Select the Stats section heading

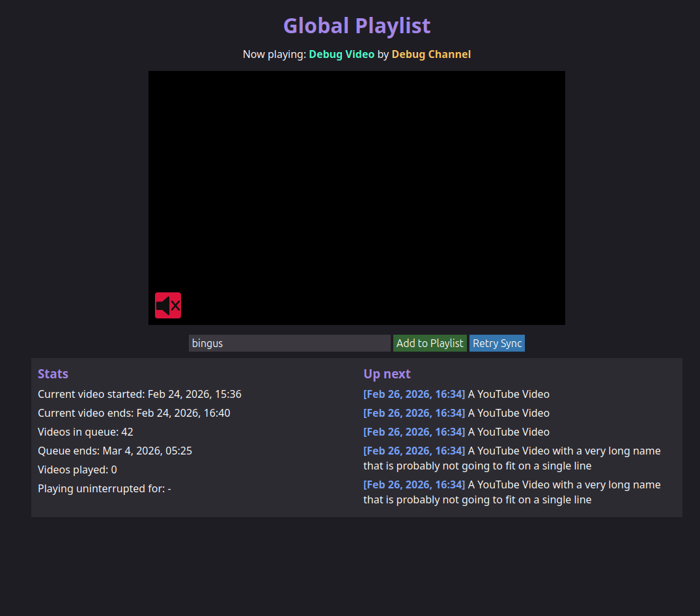[x=53, y=374]
